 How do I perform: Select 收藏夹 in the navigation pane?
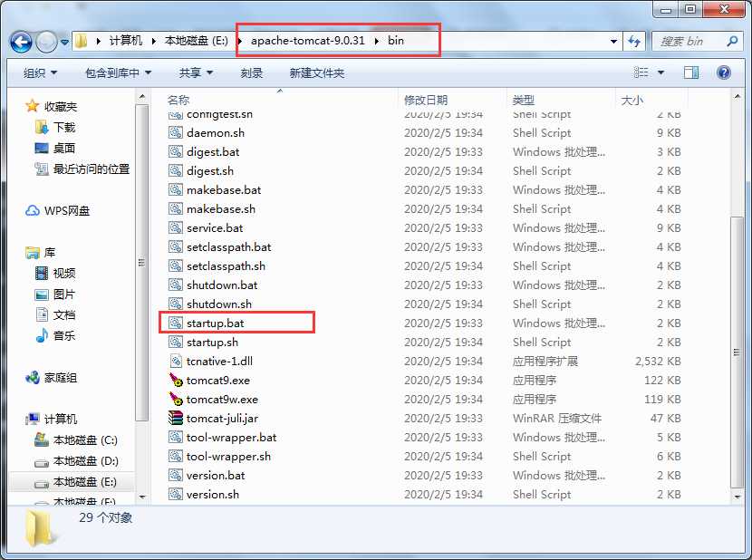pyautogui.click(x=60, y=106)
